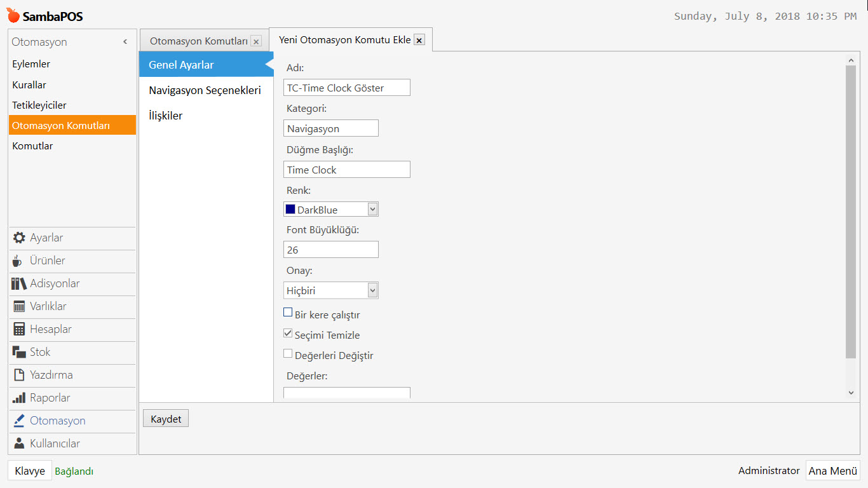
Task: Enable the Bir kere çalıştır checkbox
Action: tap(288, 312)
